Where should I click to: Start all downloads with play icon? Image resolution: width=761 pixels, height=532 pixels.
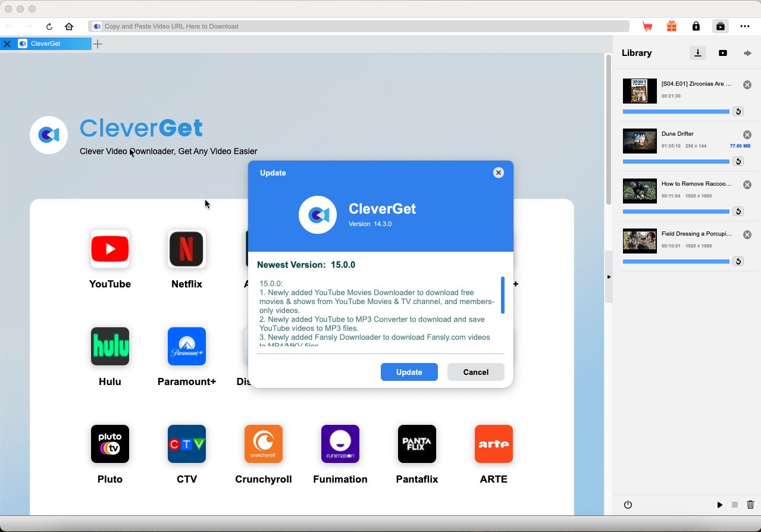coord(719,505)
